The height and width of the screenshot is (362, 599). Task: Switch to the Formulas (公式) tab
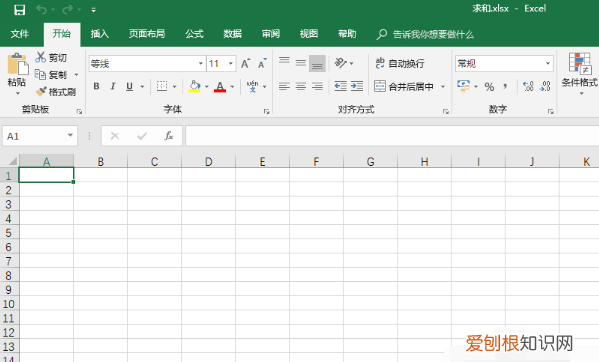(194, 34)
